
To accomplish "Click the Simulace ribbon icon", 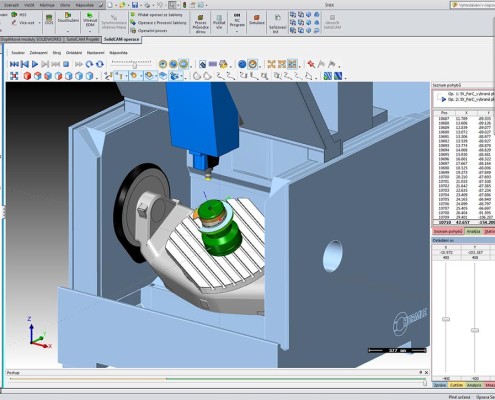I will point(256,20).
